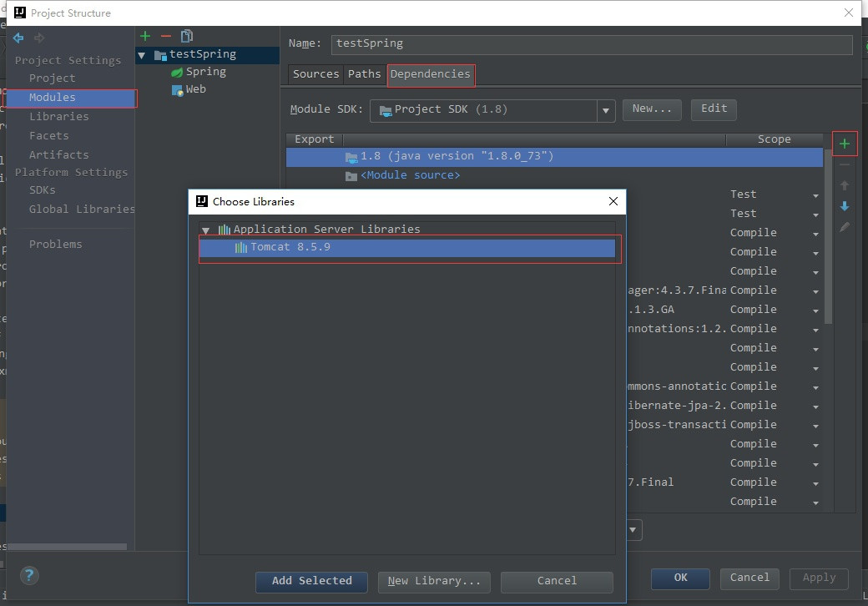The image size is (868, 606).
Task: Cancel the Choose Libraries dialog
Action: click(x=557, y=581)
